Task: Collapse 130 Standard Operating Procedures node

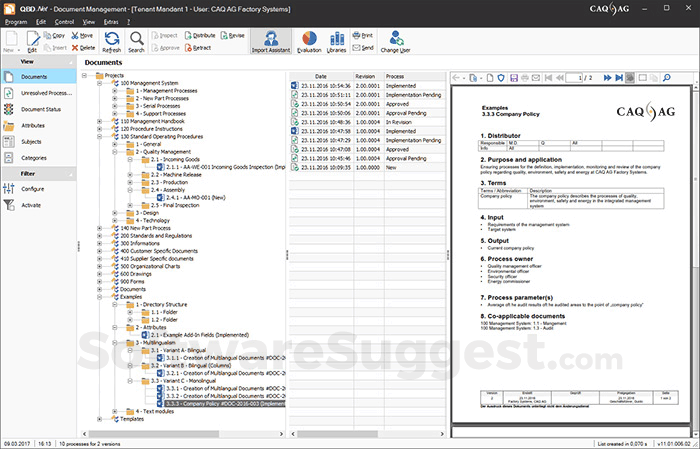Action: 100,137
